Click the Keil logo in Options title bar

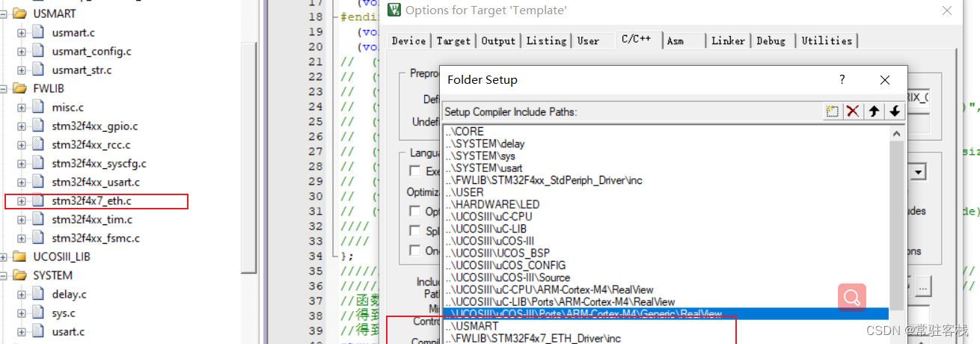tap(393, 10)
